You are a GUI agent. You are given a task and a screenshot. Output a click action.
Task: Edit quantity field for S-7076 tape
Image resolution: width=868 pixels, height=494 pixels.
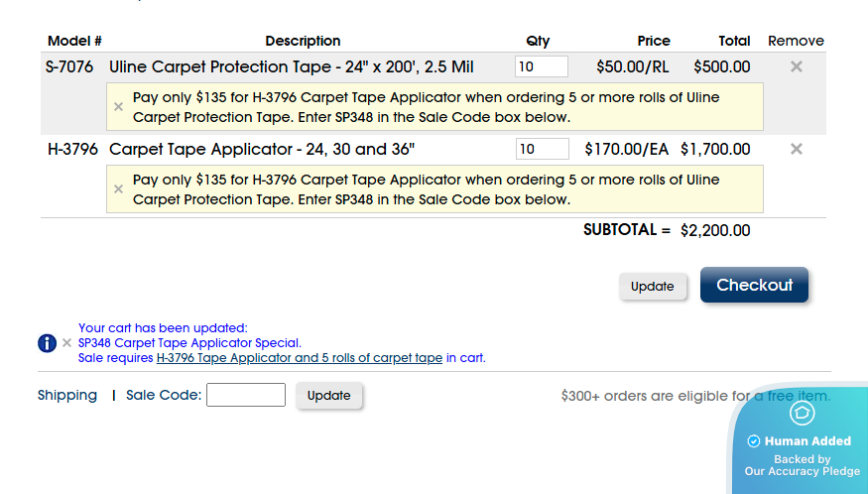541,67
